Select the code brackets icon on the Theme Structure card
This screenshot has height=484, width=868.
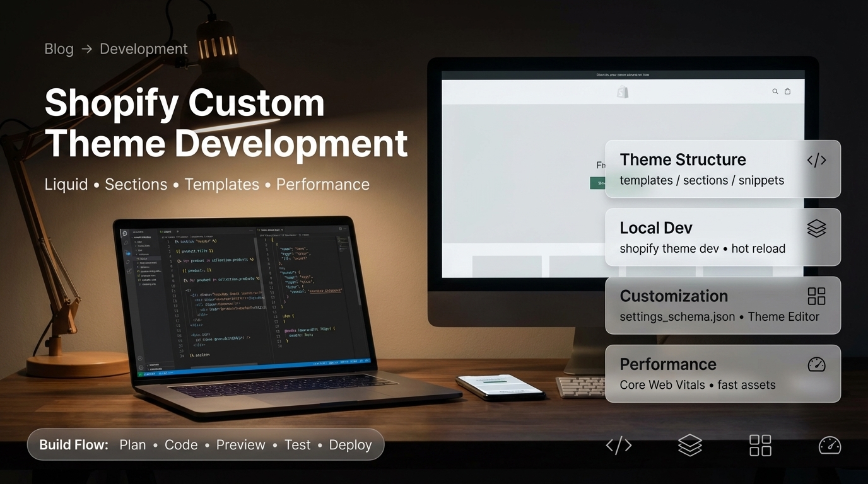816,160
